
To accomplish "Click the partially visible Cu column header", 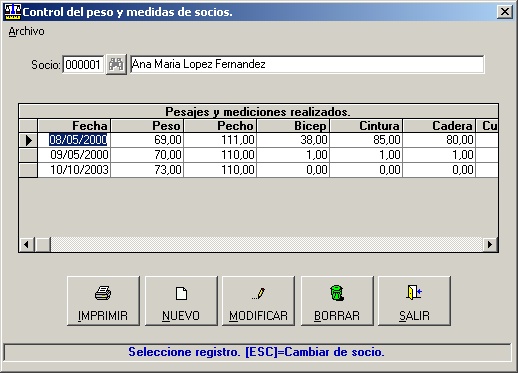I will pyautogui.click(x=487, y=126).
